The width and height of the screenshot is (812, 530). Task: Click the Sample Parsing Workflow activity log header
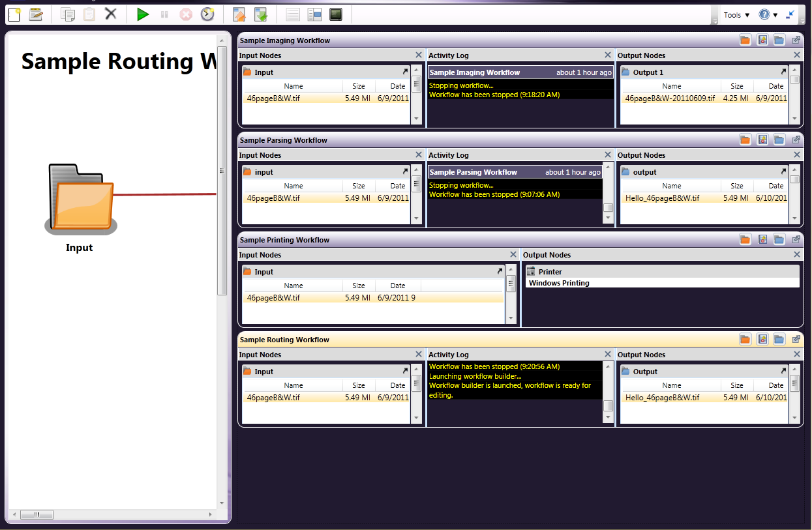[515, 172]
